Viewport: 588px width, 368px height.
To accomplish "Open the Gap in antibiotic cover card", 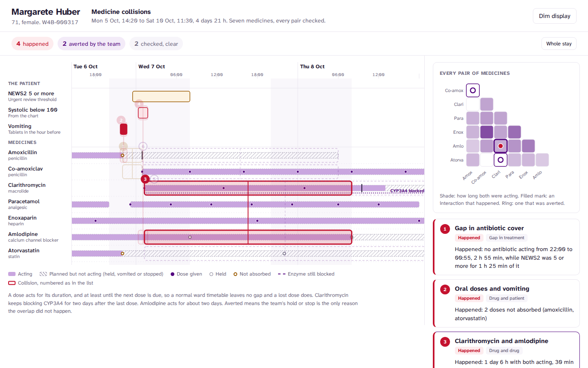I will 506,247.
